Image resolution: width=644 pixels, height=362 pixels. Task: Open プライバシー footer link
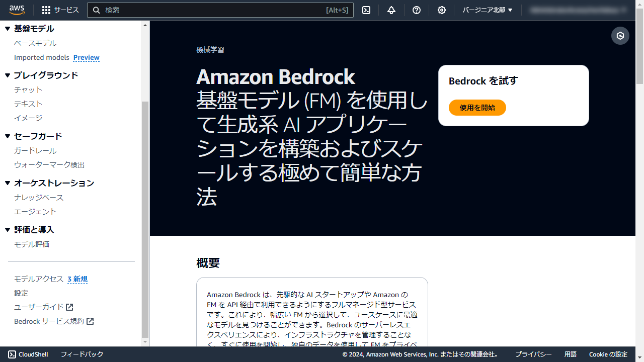[x=533, y=354]
